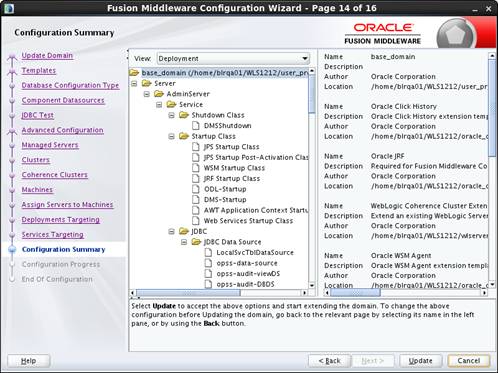498x373 pixels.
Task: Click the Oracle JRF name text
Action: tap(387, 156)
